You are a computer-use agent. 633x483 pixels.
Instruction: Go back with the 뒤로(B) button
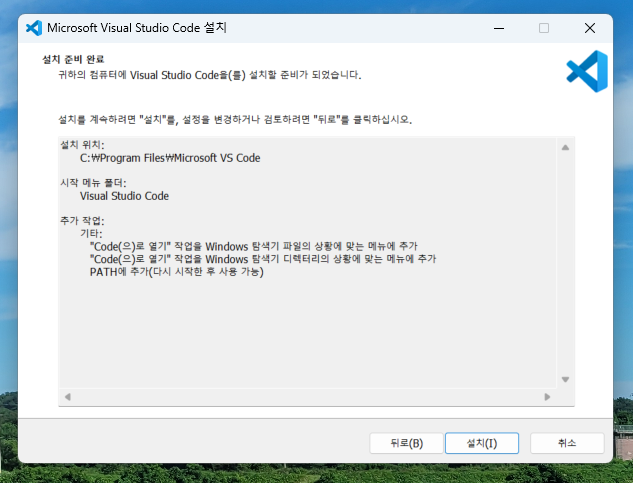[406, 443]
